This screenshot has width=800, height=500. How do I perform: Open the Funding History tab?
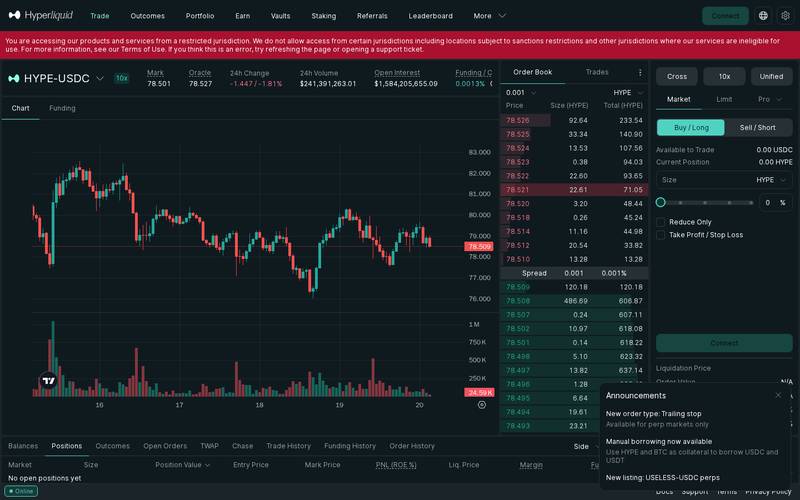[x=349, y=446]
